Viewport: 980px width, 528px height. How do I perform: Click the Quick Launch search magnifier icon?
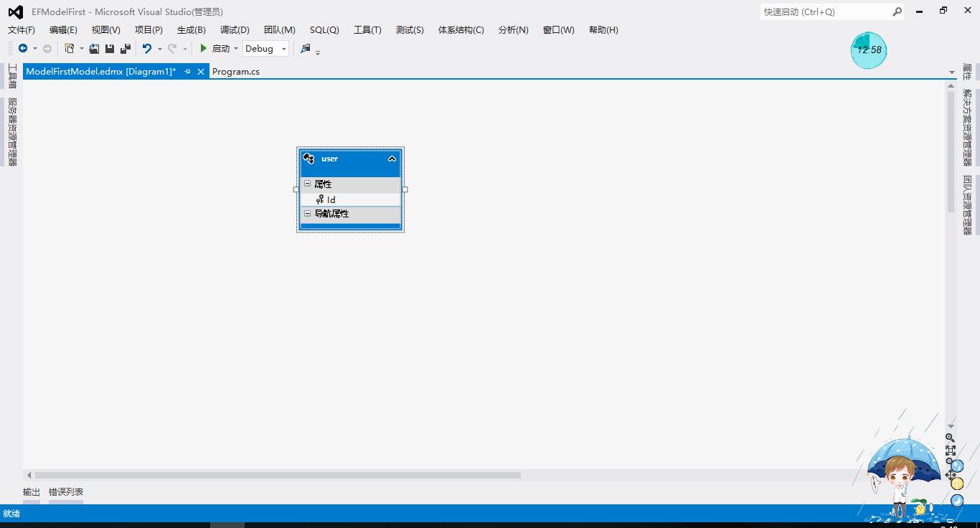pos(897,11)
